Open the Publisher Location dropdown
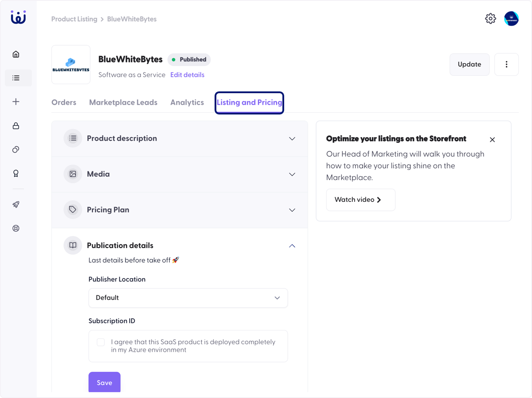The width and height of the screenshot is (532, 398). tap(188, 298)
